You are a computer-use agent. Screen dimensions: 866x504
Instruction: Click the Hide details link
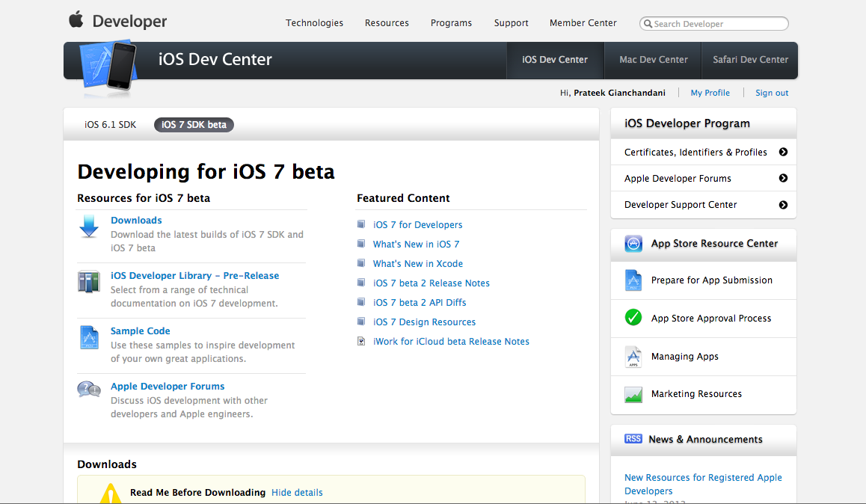pos(297,492)
